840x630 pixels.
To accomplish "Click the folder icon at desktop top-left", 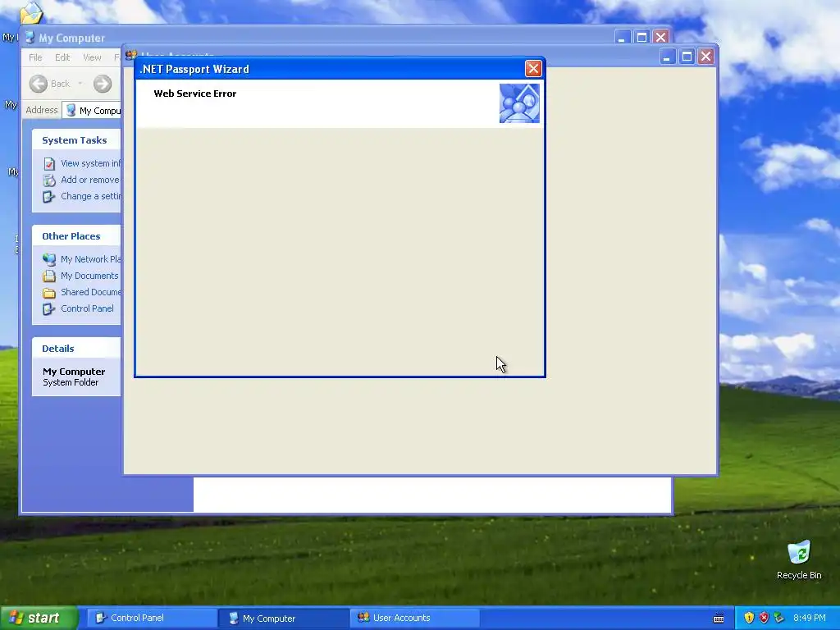I will click(x=31, y=13).
